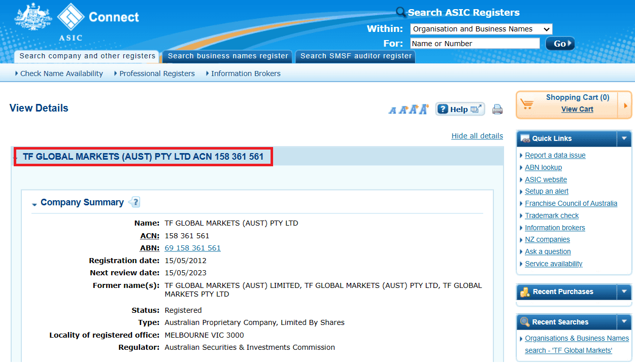
Task: Click the printer icon
Action: pos(497,109)
